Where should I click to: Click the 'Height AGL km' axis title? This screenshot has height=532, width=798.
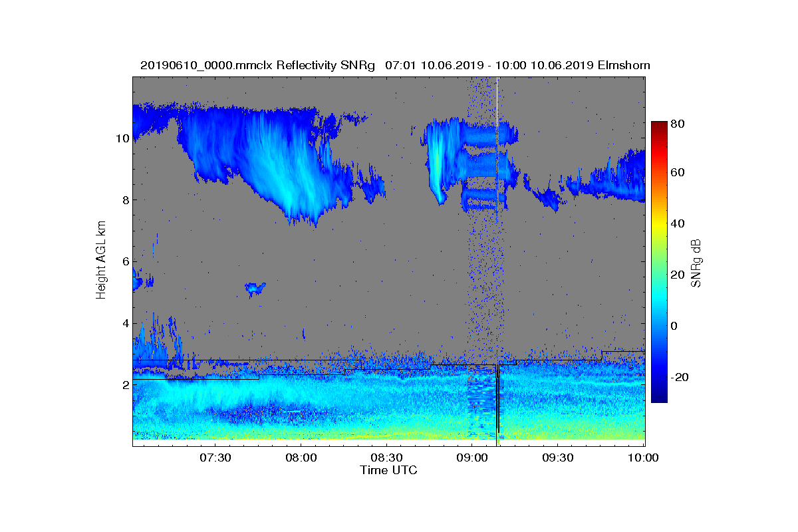tap(101, 261)
